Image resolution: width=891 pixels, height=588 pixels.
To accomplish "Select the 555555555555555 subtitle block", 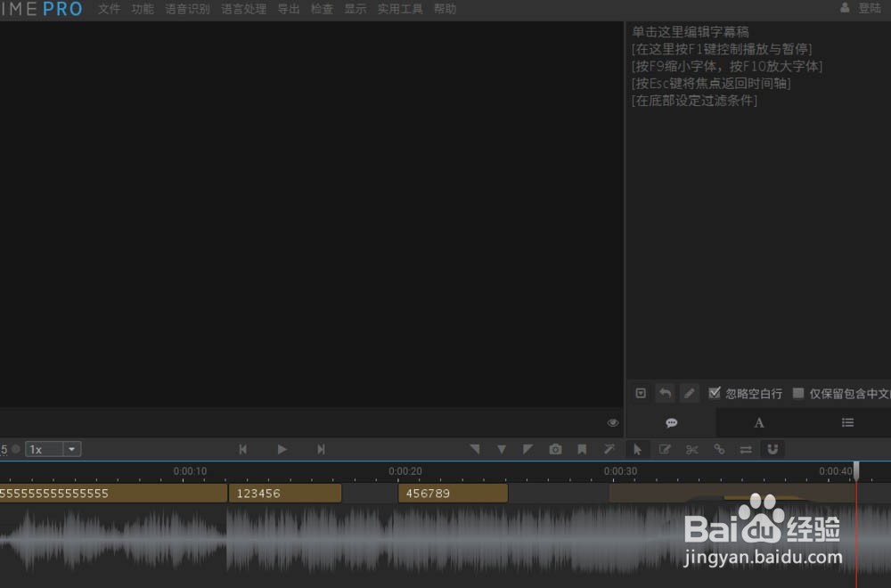I will tap(113, 494).
